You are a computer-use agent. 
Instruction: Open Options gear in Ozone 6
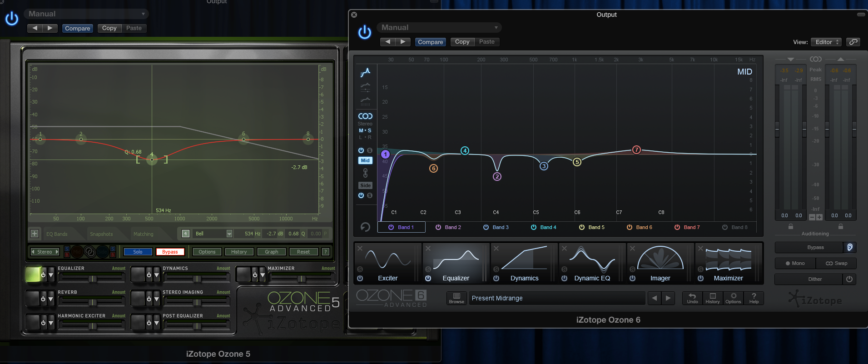[x=733, y=298]
